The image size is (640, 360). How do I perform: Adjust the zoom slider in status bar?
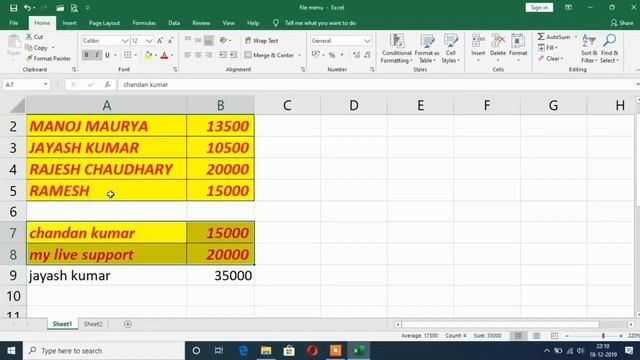[603, 336]
